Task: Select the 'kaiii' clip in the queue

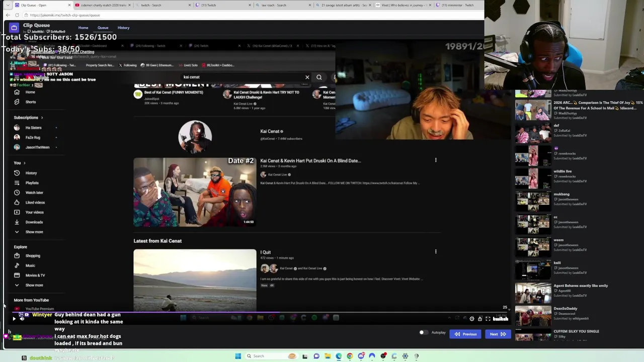Action: click(x=579, y=269)
